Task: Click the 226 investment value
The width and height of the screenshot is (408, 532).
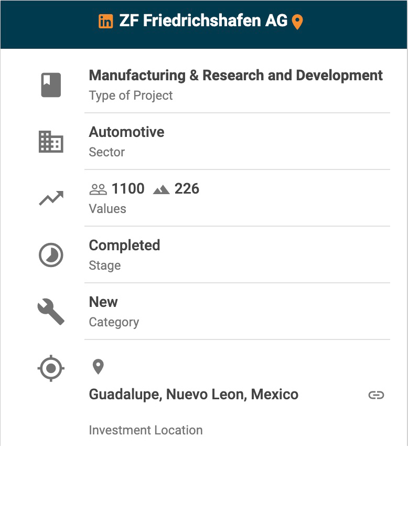Action: click(187, 189)
